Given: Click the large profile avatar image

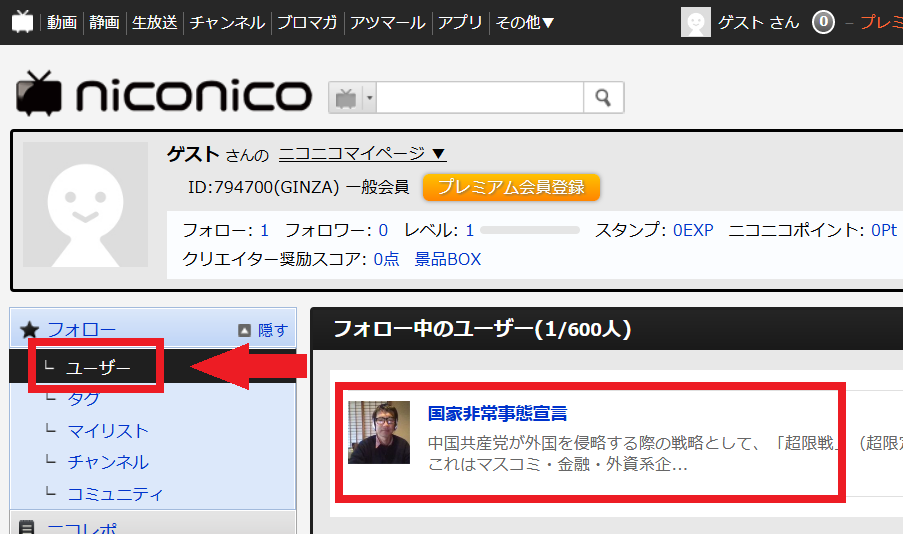Looking at the screenshot, I should click(85, 204).
